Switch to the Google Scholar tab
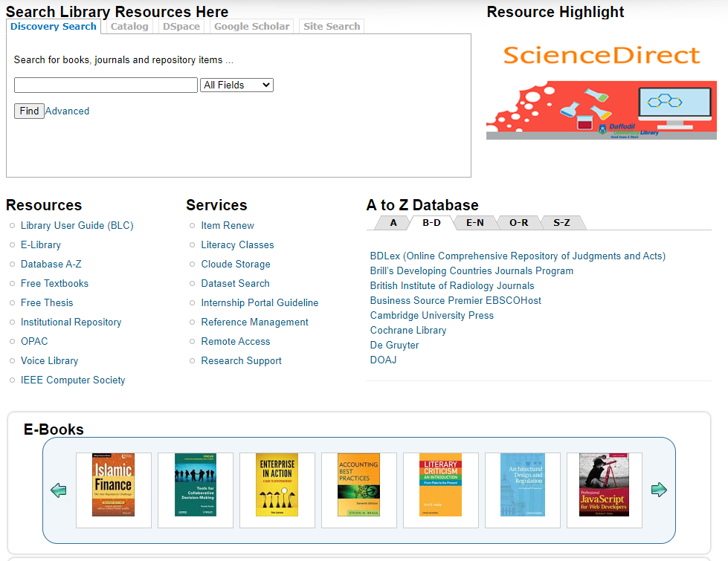This screenshot has height=561, width=728. pos(251,27)
